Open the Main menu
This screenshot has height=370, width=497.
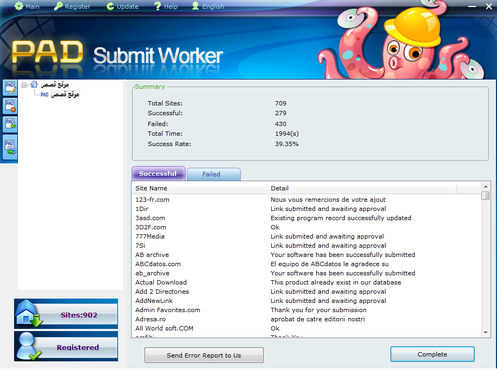(x=27, y=6)
